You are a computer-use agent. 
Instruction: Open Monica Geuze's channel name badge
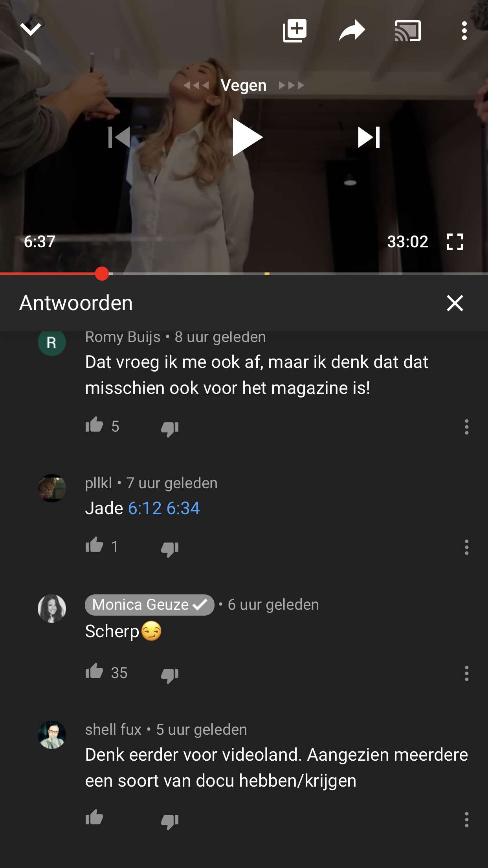(149, 605)
